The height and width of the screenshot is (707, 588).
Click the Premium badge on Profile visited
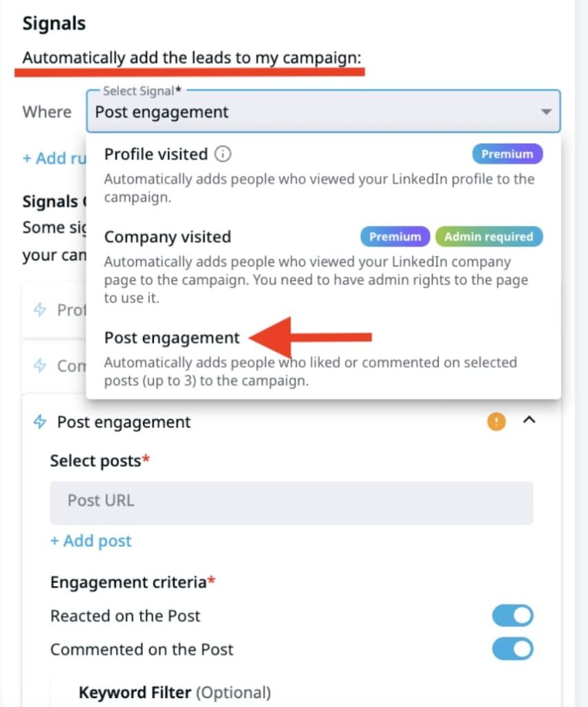click(507, 154)
